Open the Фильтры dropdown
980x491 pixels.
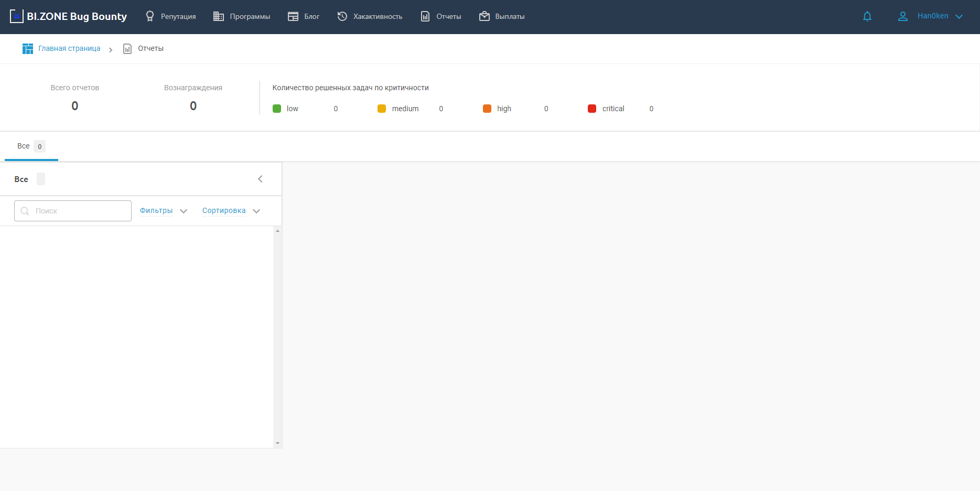[163, 211]
